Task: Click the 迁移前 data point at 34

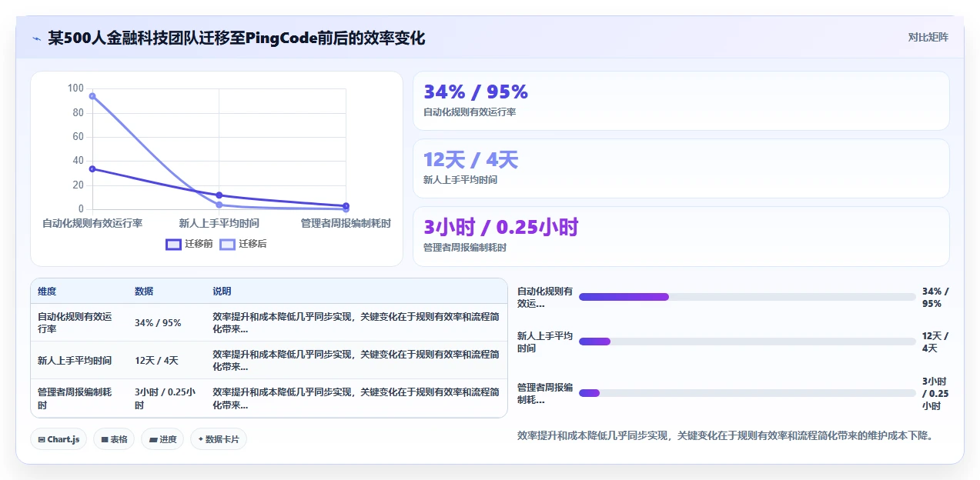Action: [92, 169]
